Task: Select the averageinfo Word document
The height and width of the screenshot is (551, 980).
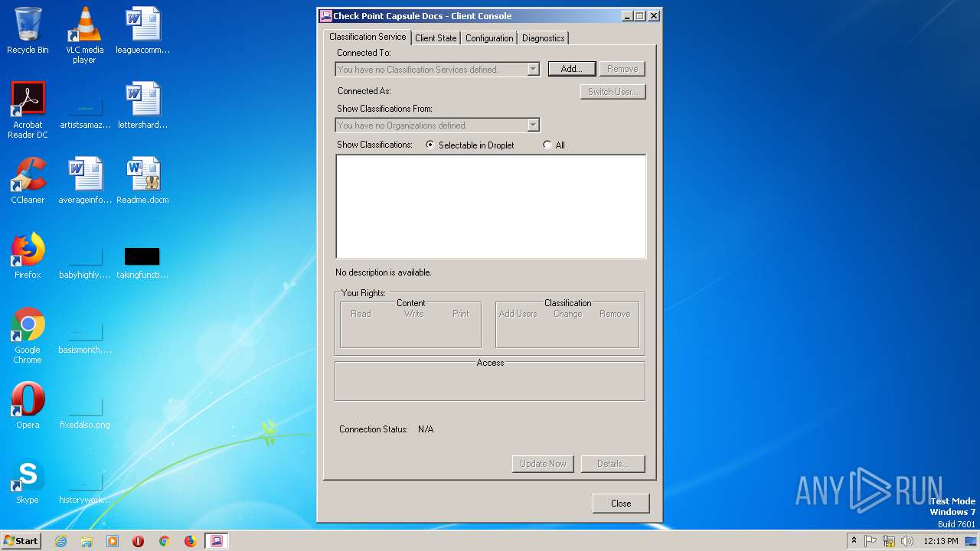Action: pyautogui.click(x=84, y=181)
